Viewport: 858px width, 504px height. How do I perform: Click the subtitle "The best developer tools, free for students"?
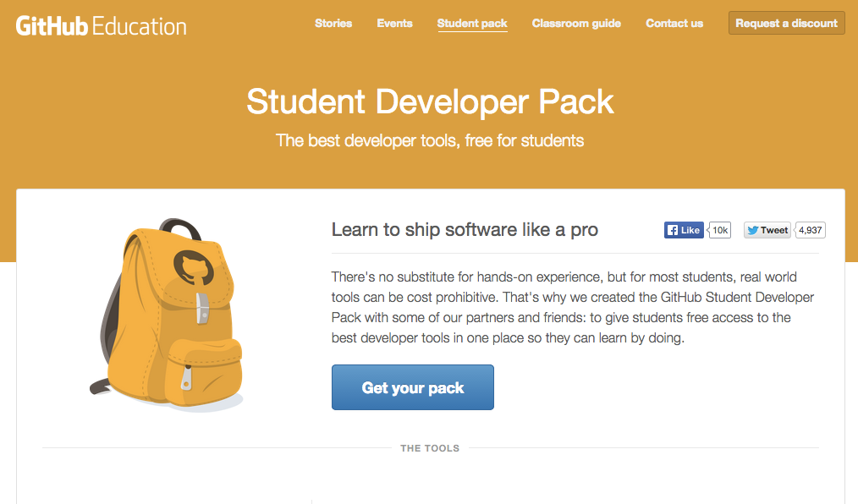pyautogui.click(x=430, y=140)
